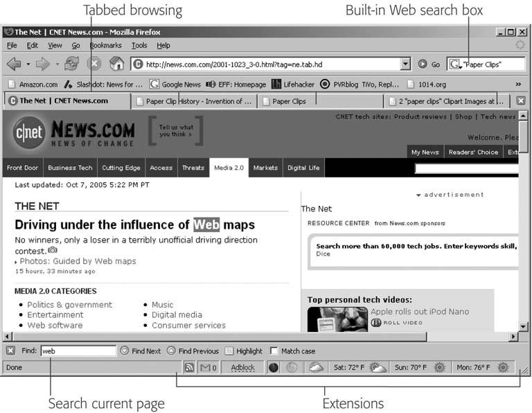Close the Find bar with X icon
532x413 pixels.
click(10, 351)
